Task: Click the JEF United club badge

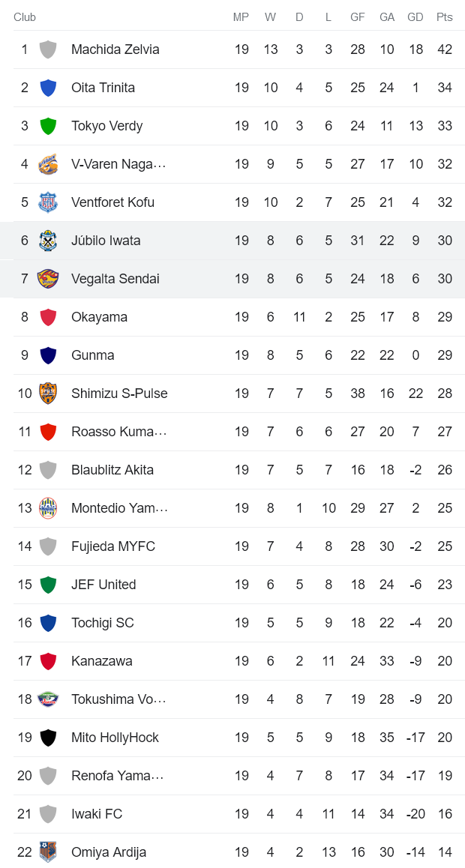Action: pyautogui.click(x=48, y=584)
